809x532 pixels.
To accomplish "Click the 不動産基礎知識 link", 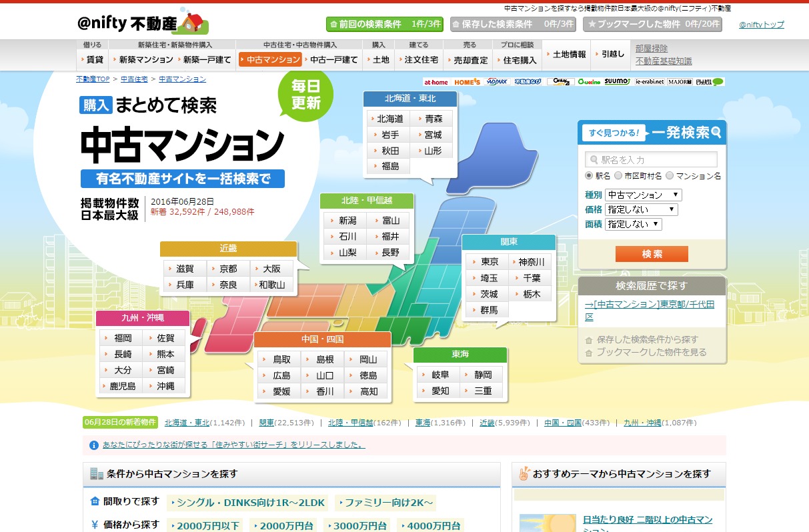I will point(664,61).
